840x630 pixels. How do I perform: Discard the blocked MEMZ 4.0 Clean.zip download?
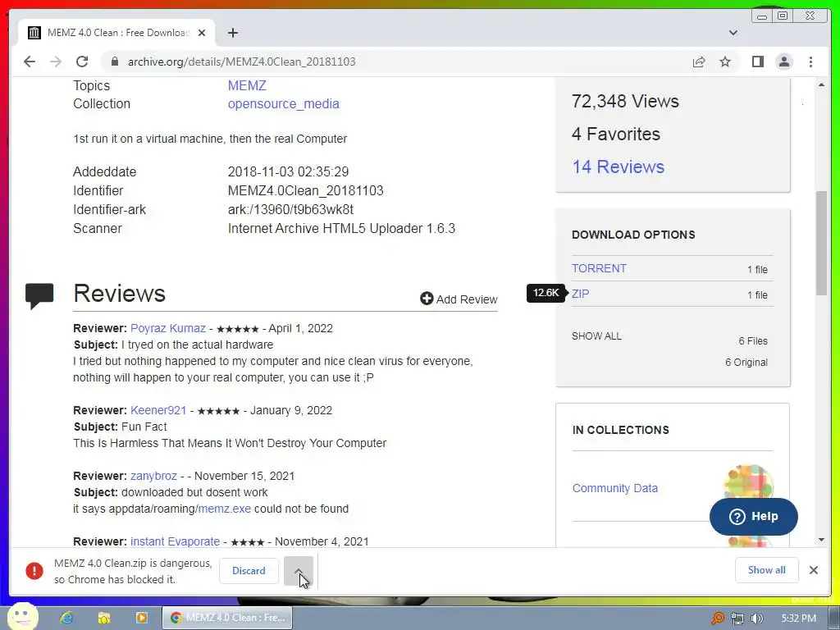(249, 571)
